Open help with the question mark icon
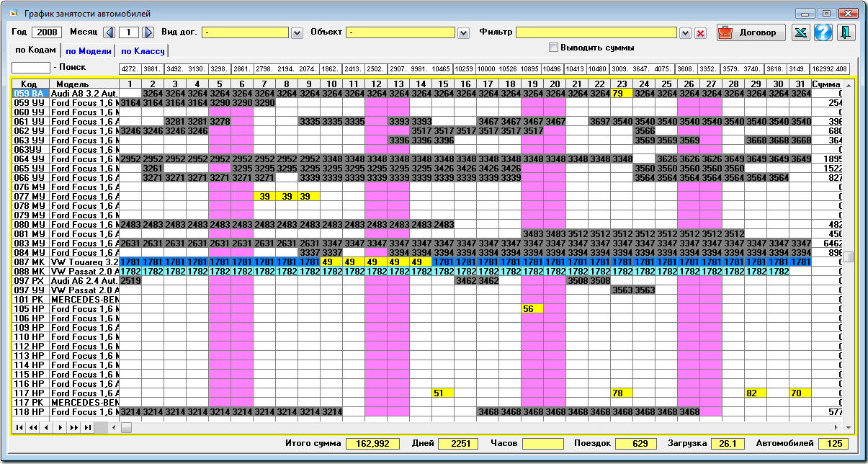Screen dimensions: 868x464 click(823, 32)
